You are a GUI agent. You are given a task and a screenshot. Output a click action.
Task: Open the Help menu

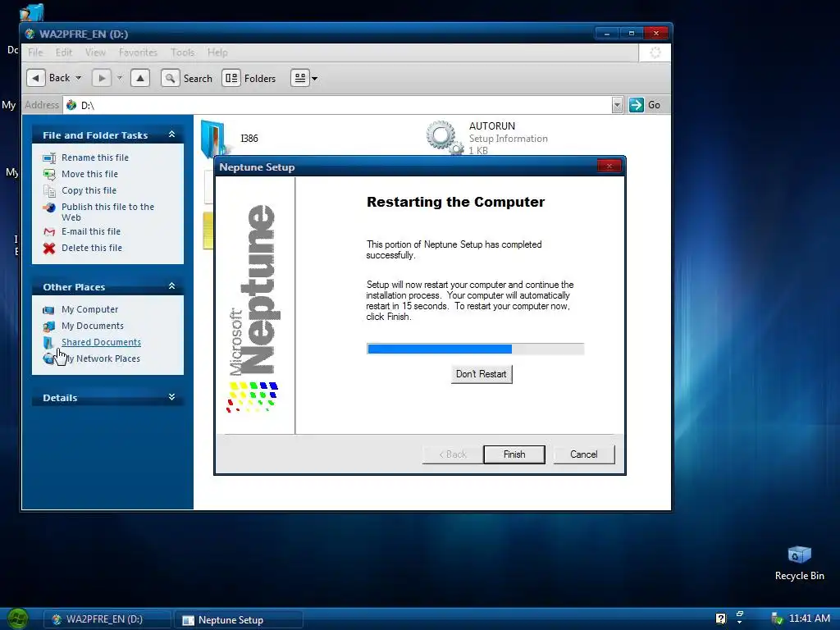(x=217, y=52)
